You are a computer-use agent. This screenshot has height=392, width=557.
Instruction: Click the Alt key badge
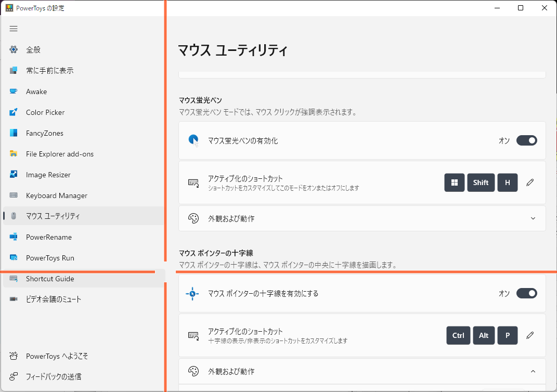pos(484,335)
